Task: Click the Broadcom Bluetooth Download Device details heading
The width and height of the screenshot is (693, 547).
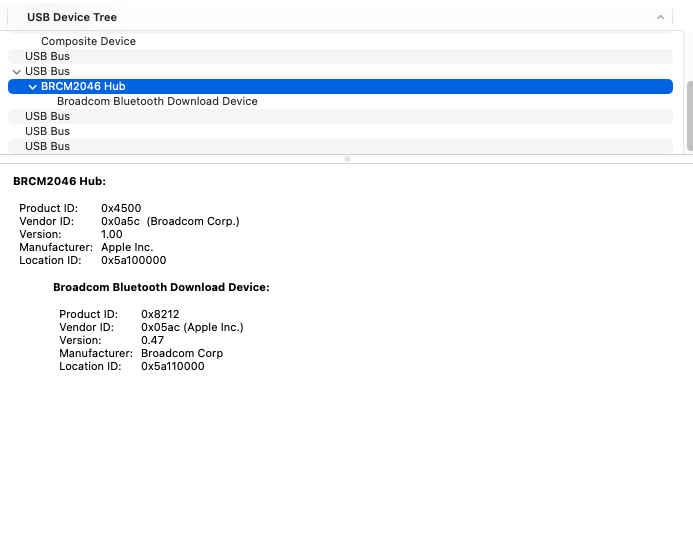Action: click(161, 287)
